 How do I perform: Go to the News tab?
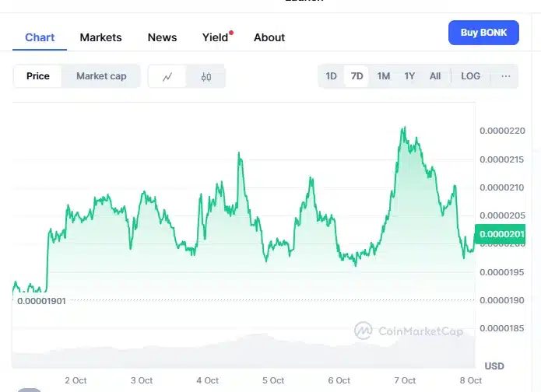point(162,37)
